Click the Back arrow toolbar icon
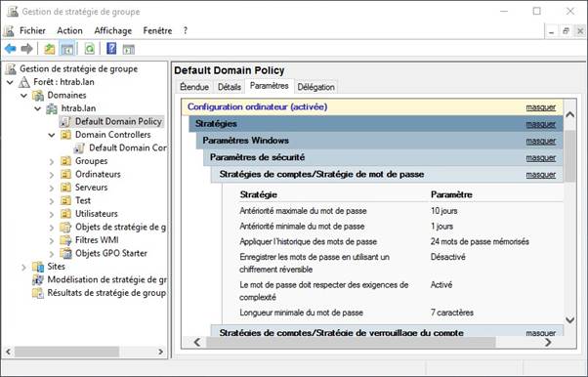The width and height of the screenshot is (588, 377). (11, 49)
